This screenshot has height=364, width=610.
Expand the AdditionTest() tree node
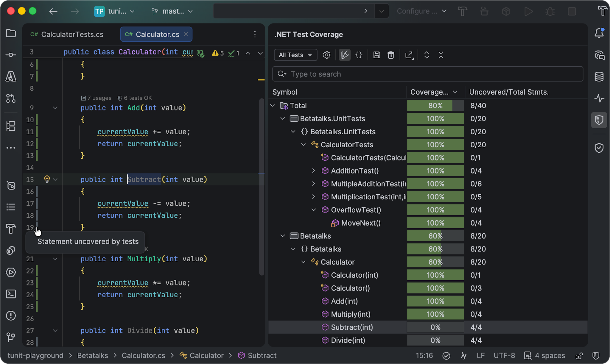click(x=313, y=171)
